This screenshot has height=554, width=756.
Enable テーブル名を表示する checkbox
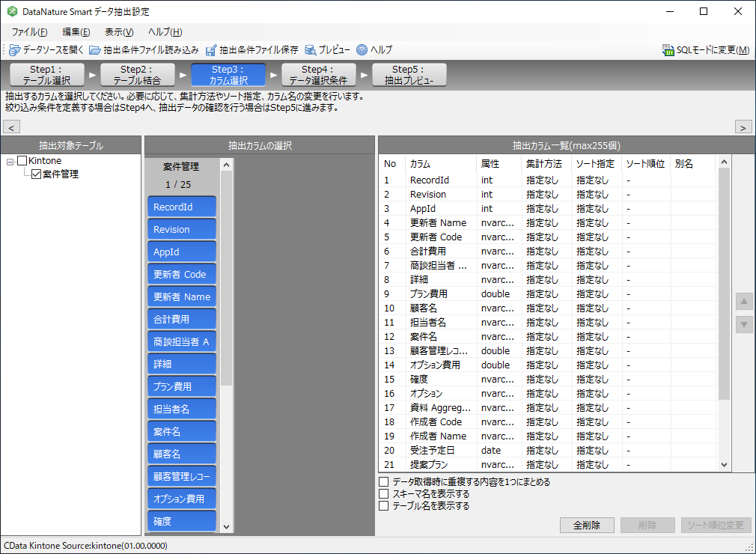click(x=384, y=506)
